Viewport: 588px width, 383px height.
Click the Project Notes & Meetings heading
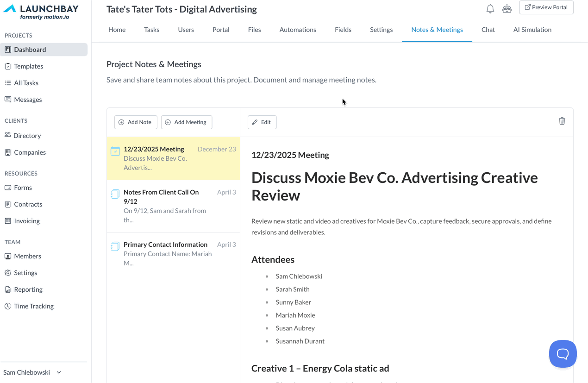pyautogui.click(x=154, y=64)
